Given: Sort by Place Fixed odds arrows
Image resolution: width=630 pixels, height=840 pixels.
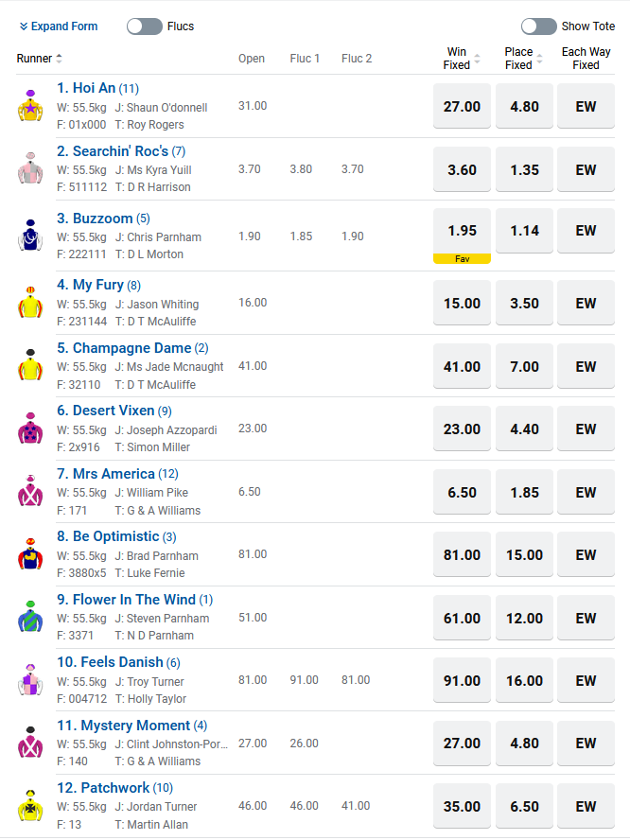Looking at the screenshot, I should click(x=539, y=59).
